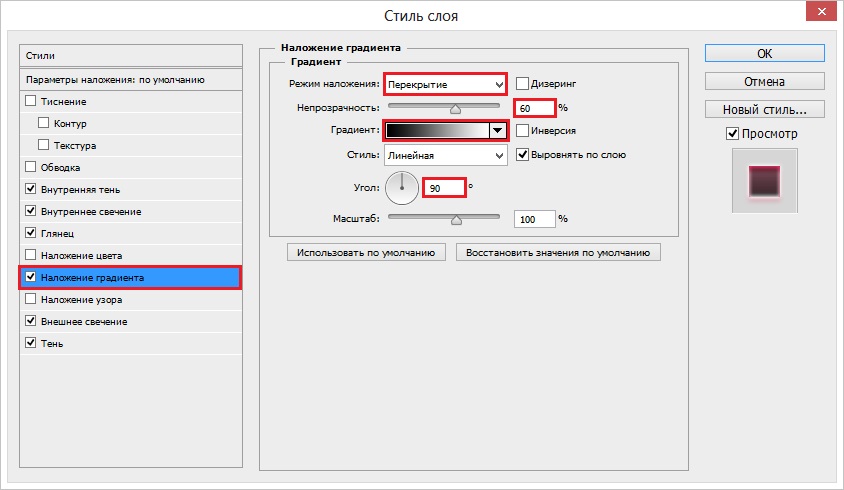The height and width of the screenshot is (490, 844).
Task: Enable the Наложение цвета checkbox
Action: tap(31, 254)
